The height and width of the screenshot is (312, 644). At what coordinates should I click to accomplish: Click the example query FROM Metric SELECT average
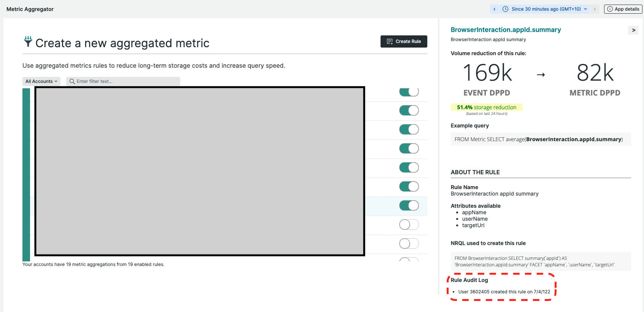pos(541,139)
